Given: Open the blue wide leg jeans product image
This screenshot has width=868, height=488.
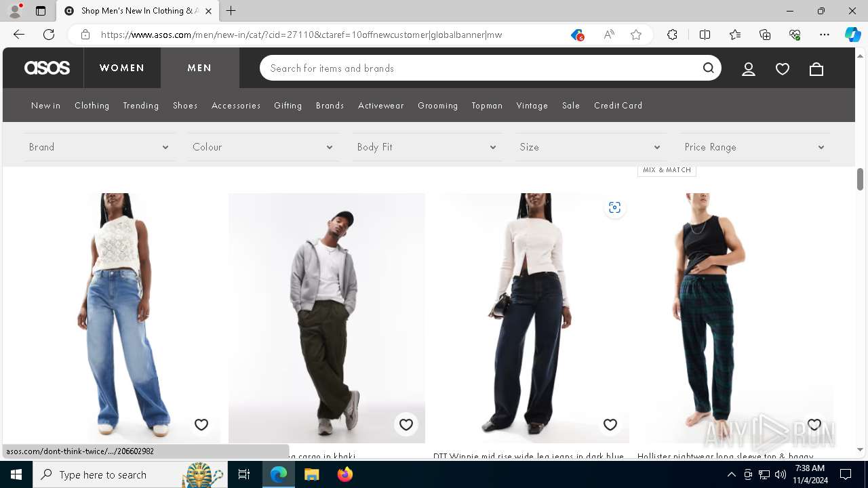Looking at the screenshot, I should click(x=122, y=318).
